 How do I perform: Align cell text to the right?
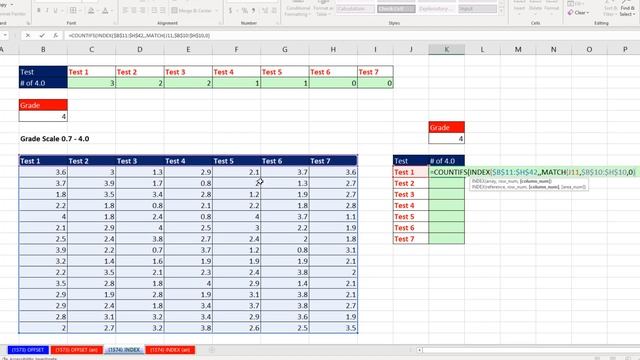pos(142,10)
